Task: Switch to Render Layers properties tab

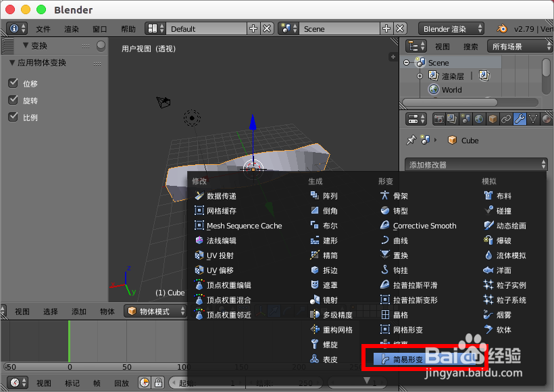Action: pos(452,119)
